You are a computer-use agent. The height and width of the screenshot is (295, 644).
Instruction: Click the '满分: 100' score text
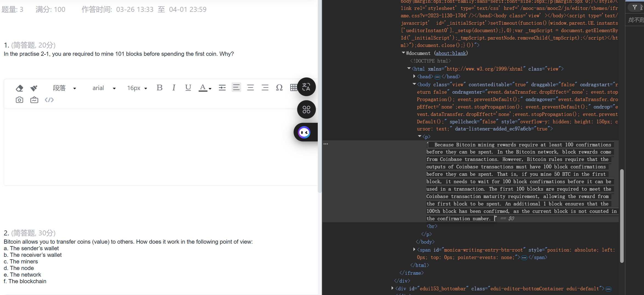click(50, 10)
